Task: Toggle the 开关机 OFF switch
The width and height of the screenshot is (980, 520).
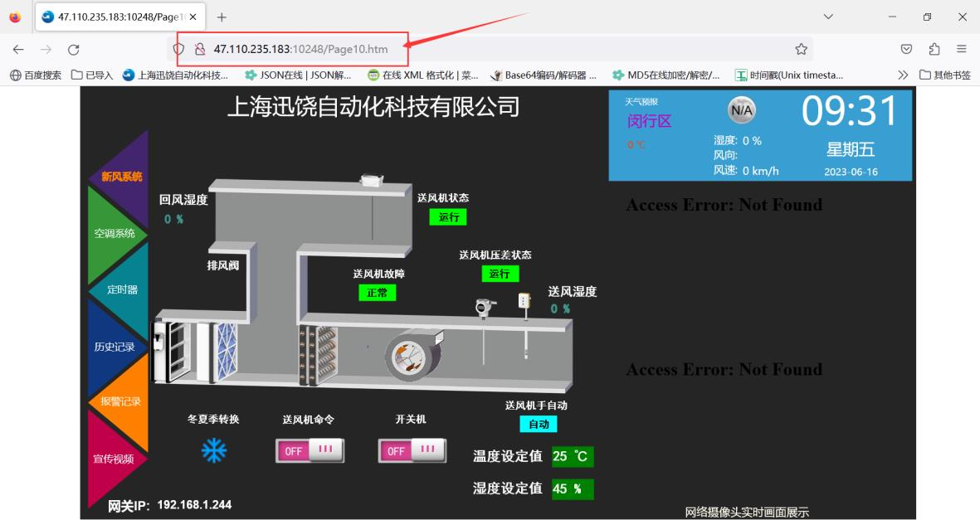Action: (x=412, y=450)
